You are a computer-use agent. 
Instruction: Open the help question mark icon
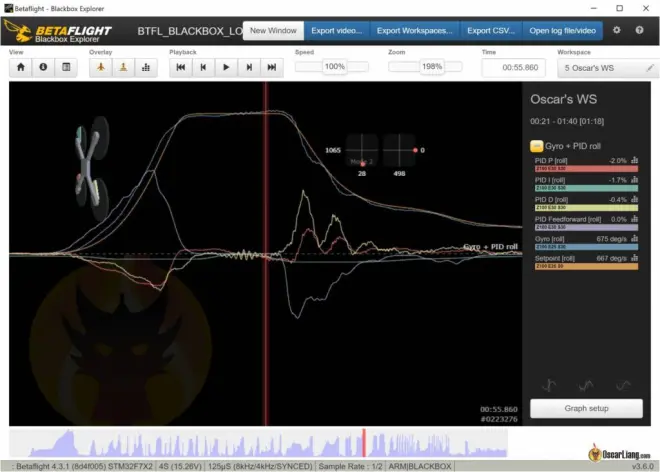coord(639,30)
